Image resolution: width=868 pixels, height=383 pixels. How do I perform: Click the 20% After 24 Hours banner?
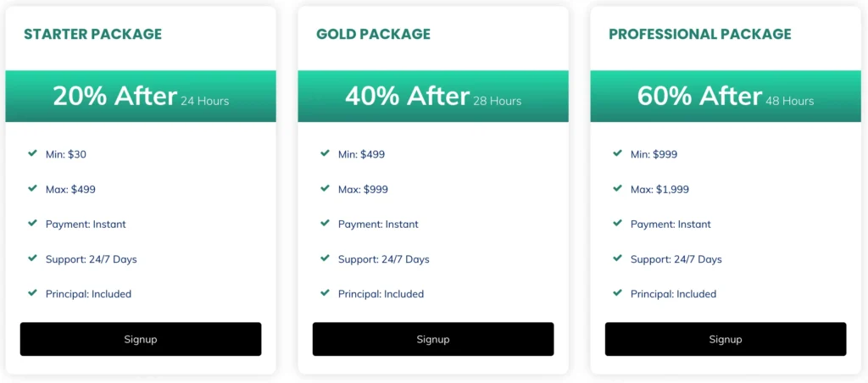(141, 97)
